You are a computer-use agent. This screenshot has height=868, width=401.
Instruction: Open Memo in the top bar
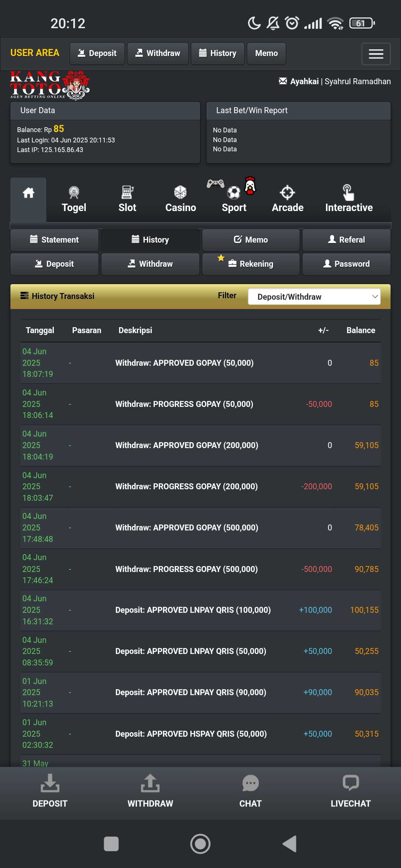click(266, 53)
